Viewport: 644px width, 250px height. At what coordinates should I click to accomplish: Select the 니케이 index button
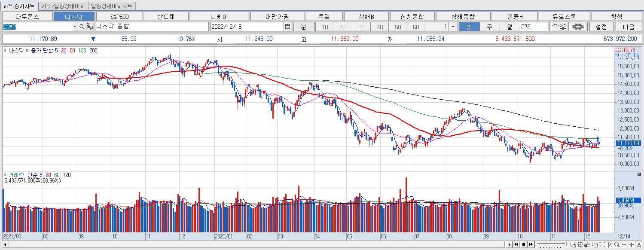(219, 16)
